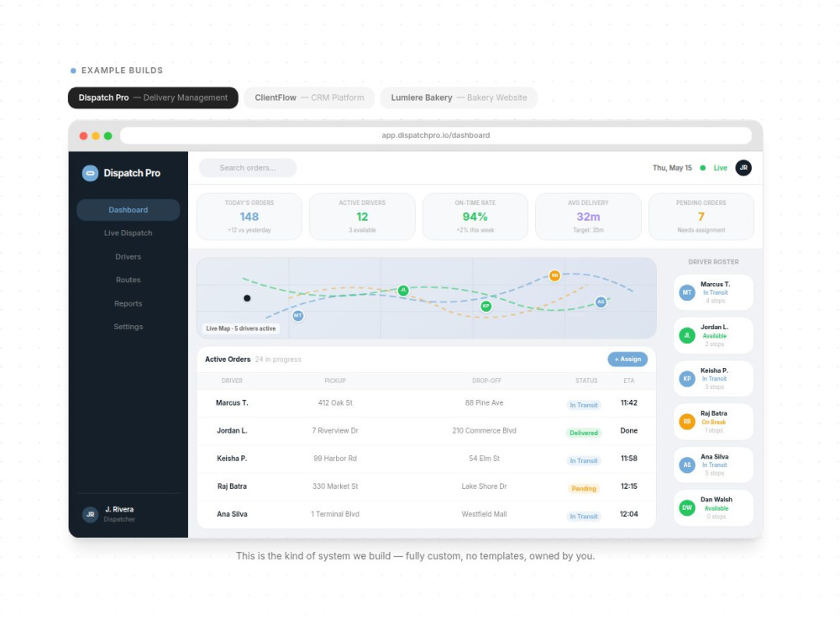Click the DW avatar in driver roster

[687, 507]
